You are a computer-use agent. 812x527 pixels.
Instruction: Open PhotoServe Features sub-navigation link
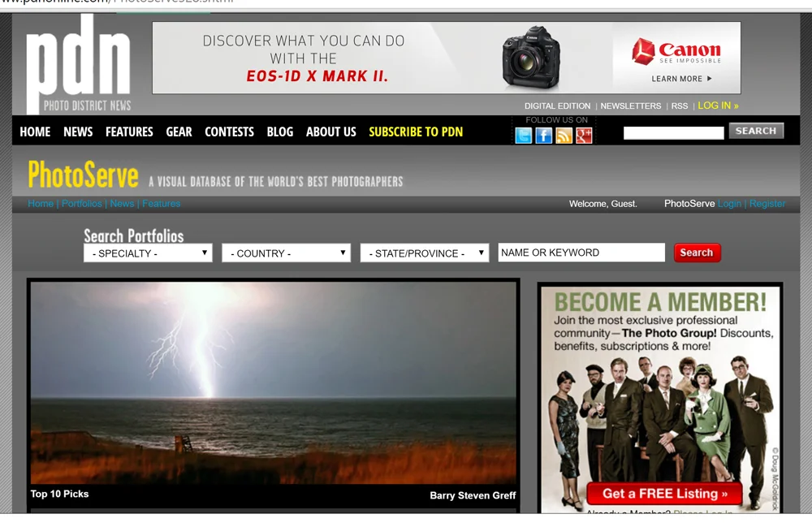(161, 204)
